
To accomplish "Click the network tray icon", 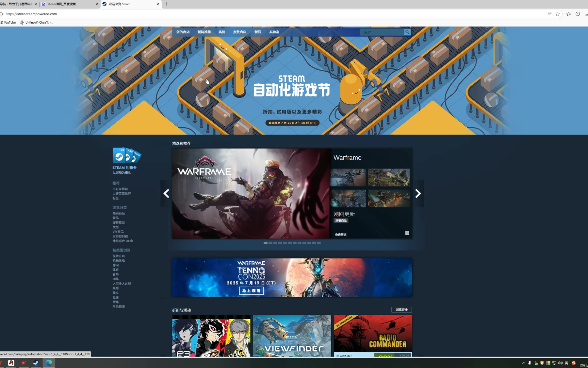I will [x=554, y=363].
